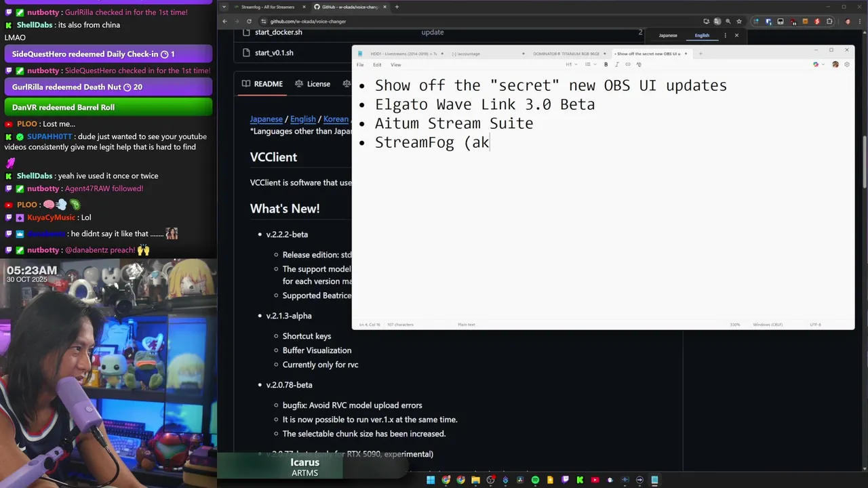Open the View menu in Notepad

coord(395,64)
